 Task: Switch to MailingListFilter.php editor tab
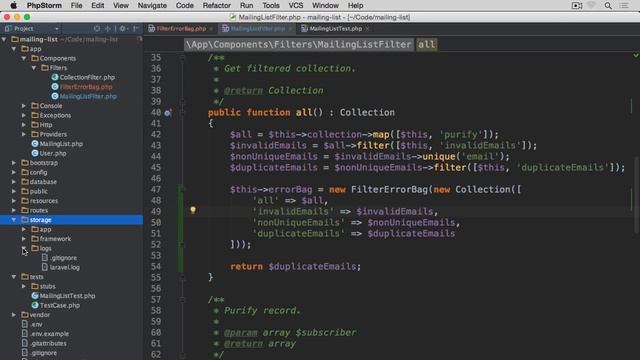258,29
